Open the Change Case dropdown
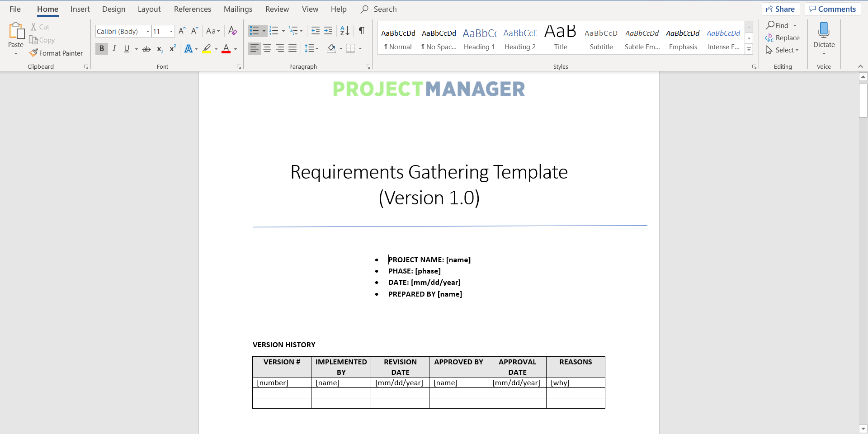Image resolution: width=868 pixels, height=434 pixels. point(213,31)
